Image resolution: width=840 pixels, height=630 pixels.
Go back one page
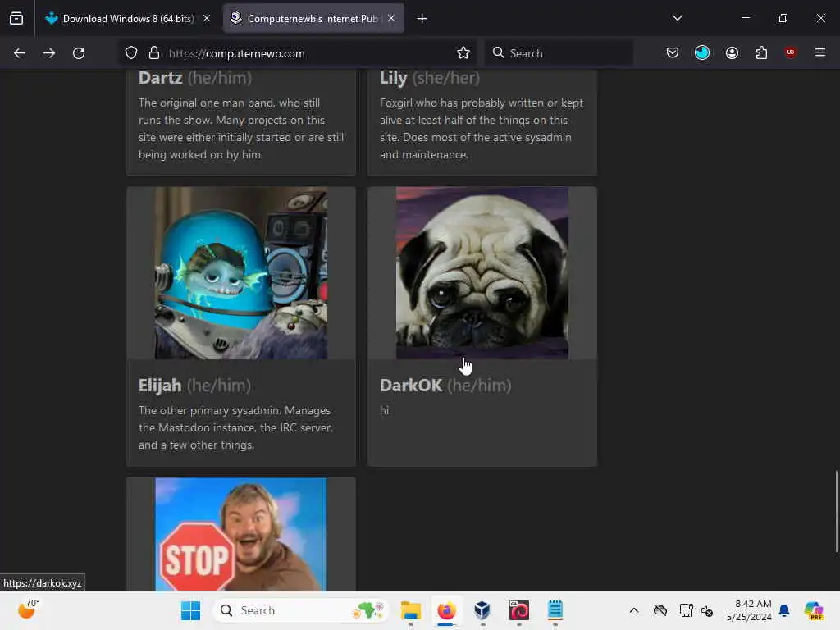coord(20,53)
